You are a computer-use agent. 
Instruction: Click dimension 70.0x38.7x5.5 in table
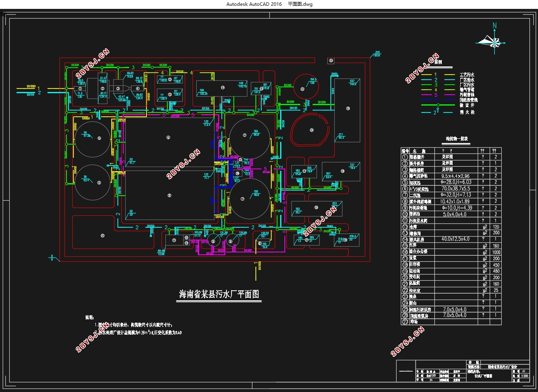click(x=455, y=189)
